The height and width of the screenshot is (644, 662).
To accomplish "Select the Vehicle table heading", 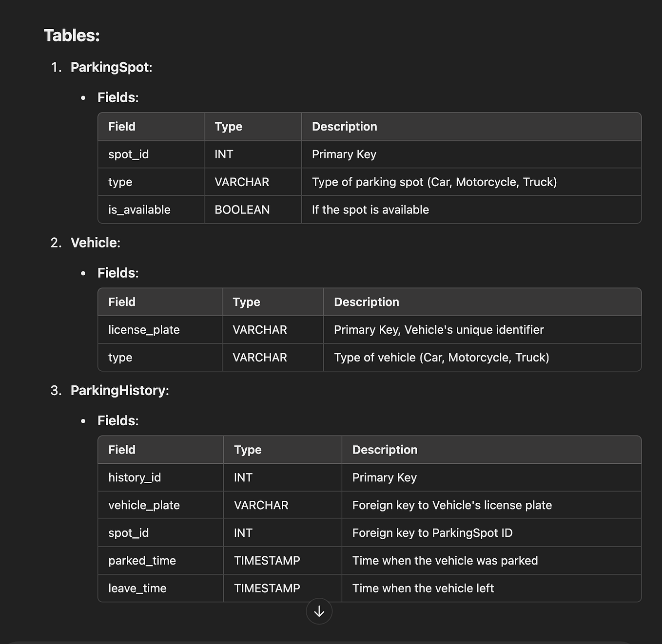I will coord(95,243).
